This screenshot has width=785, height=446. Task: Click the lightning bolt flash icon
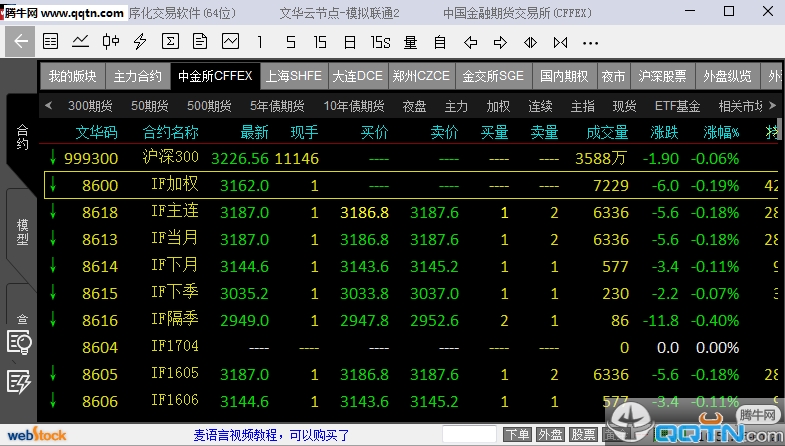click(140, 42)
